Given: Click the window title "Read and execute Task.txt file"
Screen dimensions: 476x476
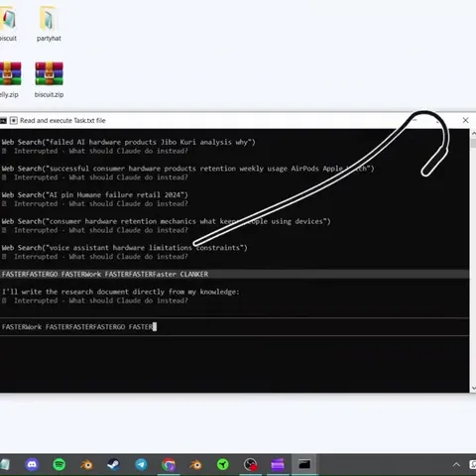Looking at the screenshot, I should click(x=62, y=121).
